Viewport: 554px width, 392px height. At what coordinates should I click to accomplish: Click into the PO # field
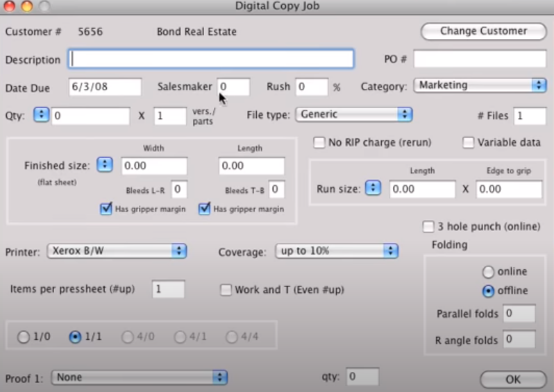tap(480, 59)
